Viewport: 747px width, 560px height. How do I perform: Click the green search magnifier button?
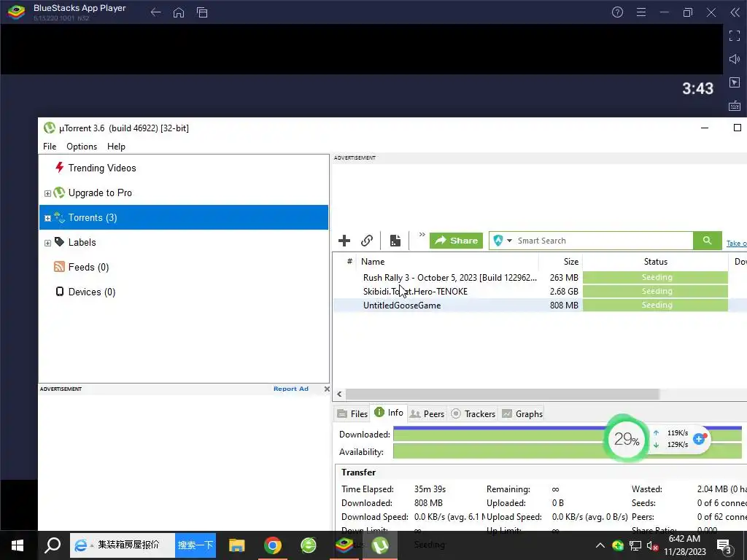[x=707, y=241]
